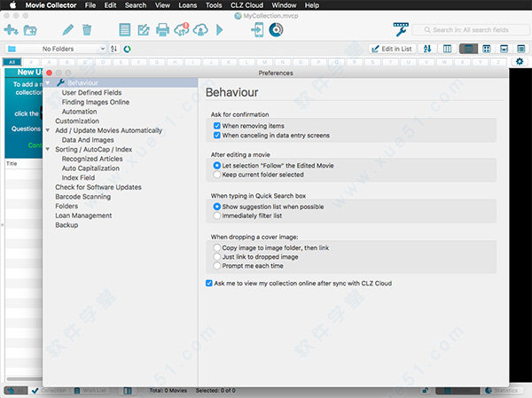Select 'Let selection Follow the Edited Movie'
Image resolution: width=532 pixels, height=398 pixels.
217,166
